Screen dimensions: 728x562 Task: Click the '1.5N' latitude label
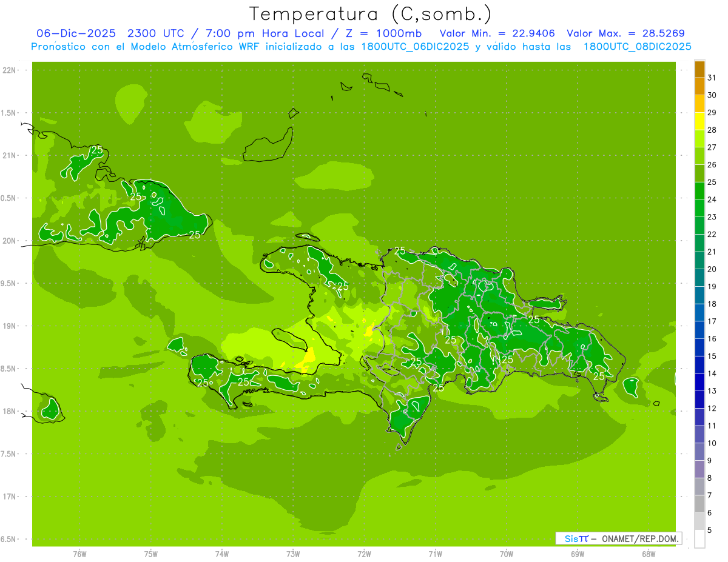coord(9,113)
